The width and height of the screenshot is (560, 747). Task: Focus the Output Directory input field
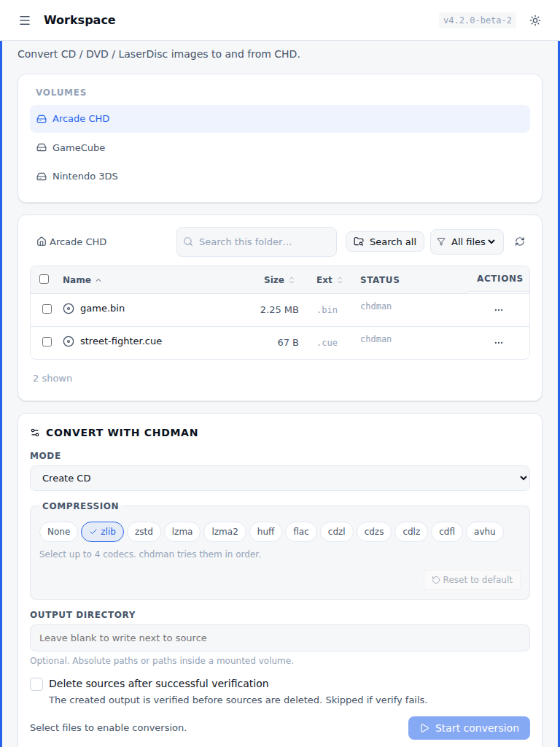point(280,638)
